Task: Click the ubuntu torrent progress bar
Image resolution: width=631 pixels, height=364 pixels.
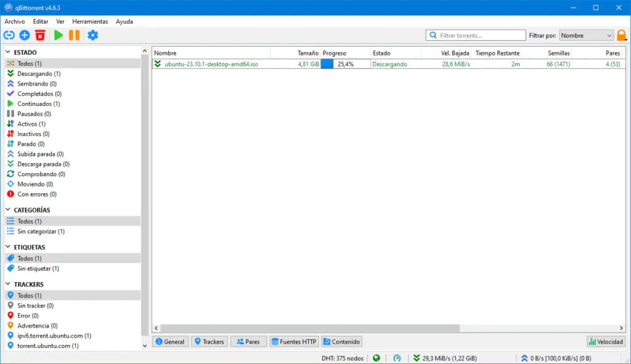Action: [x=345, y=64]
